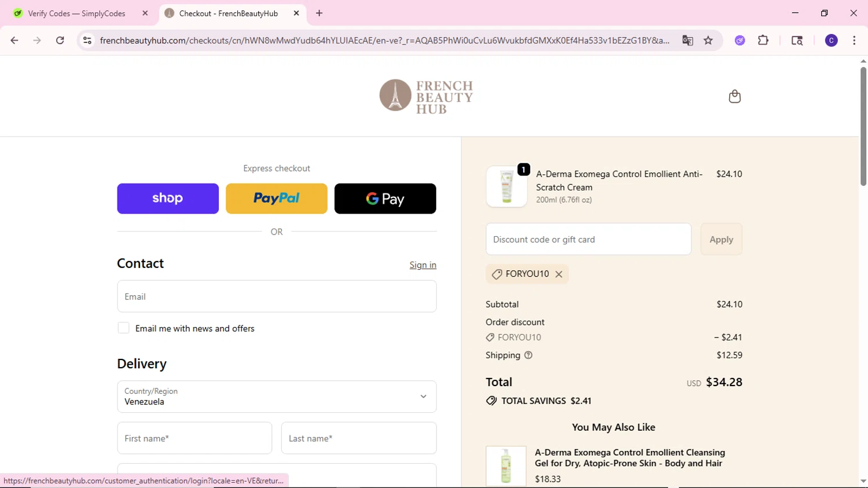Screen dimensions: 868x488
Task: Tick Email me with news and offers
Action: pos(123,328)
